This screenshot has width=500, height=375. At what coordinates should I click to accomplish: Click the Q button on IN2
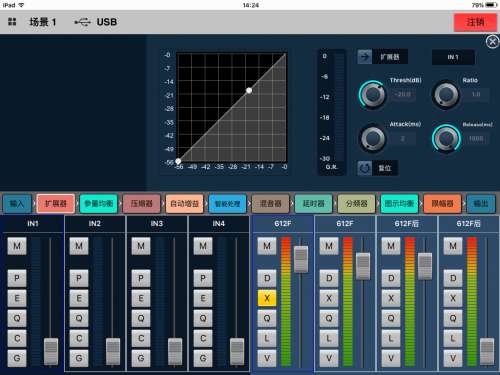(79, 318)
